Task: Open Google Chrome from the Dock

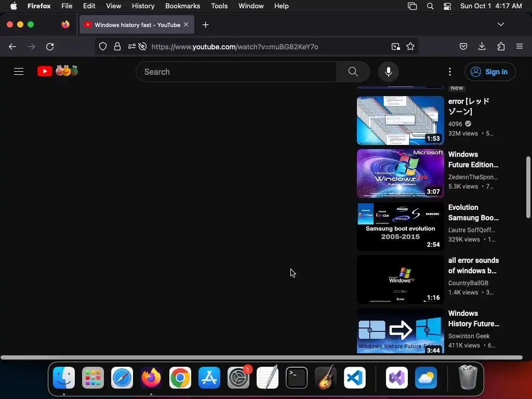Action: click(x=180, y=377)
